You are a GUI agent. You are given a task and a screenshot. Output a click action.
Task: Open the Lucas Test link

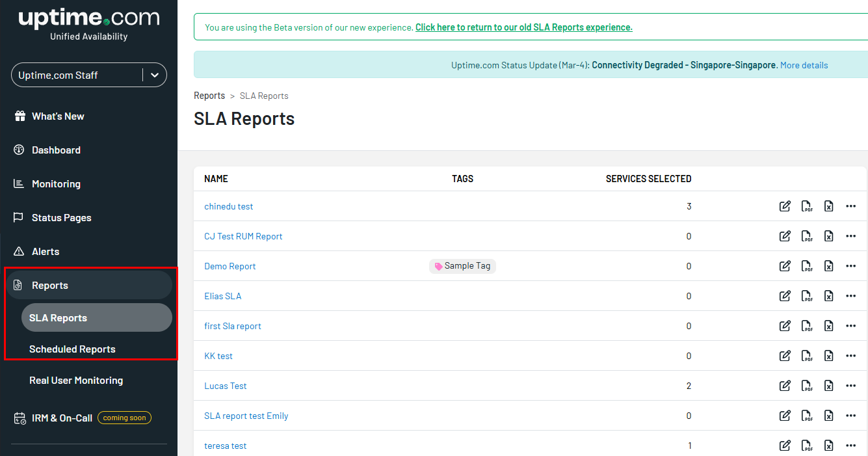(x=226, y=386)
